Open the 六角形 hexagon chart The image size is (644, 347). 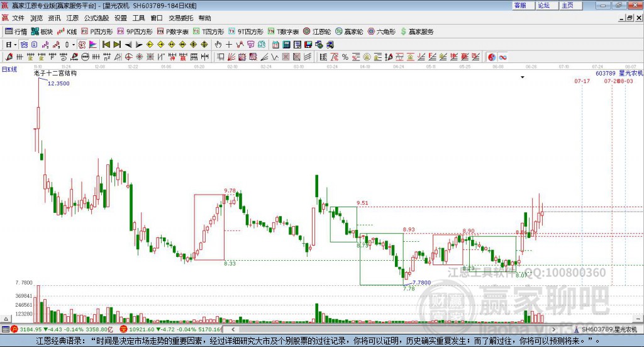click(x=382, y=31)
